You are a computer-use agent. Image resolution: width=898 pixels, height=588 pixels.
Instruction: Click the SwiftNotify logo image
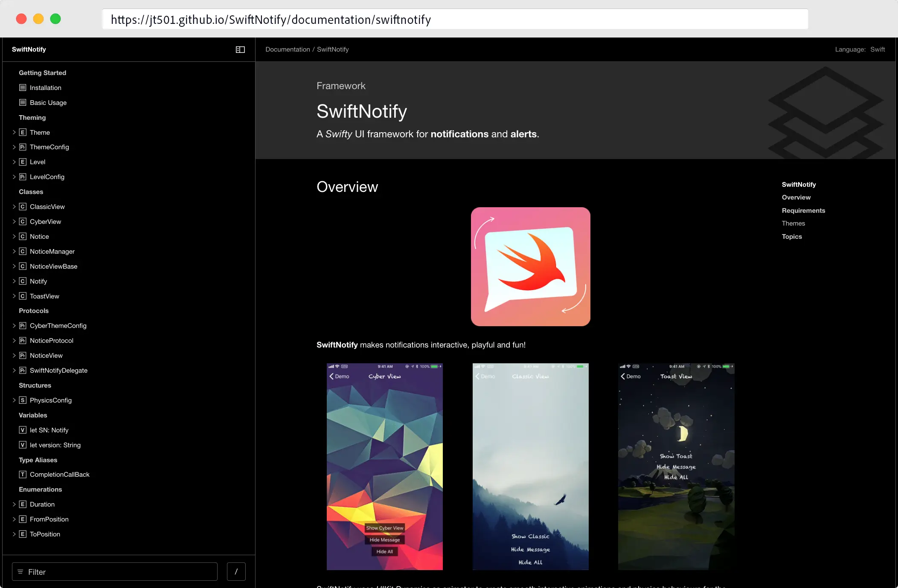[x=531, y=266]
